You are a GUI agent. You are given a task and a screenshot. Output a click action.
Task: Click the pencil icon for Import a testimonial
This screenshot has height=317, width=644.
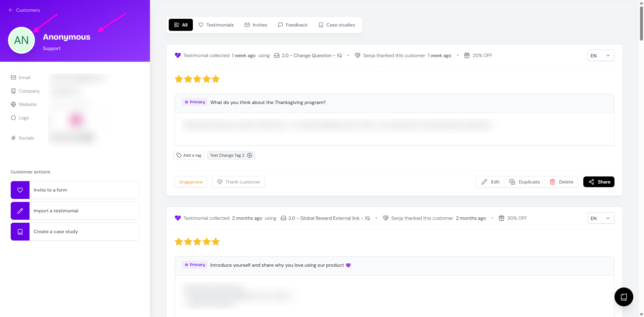pos(20,211)
